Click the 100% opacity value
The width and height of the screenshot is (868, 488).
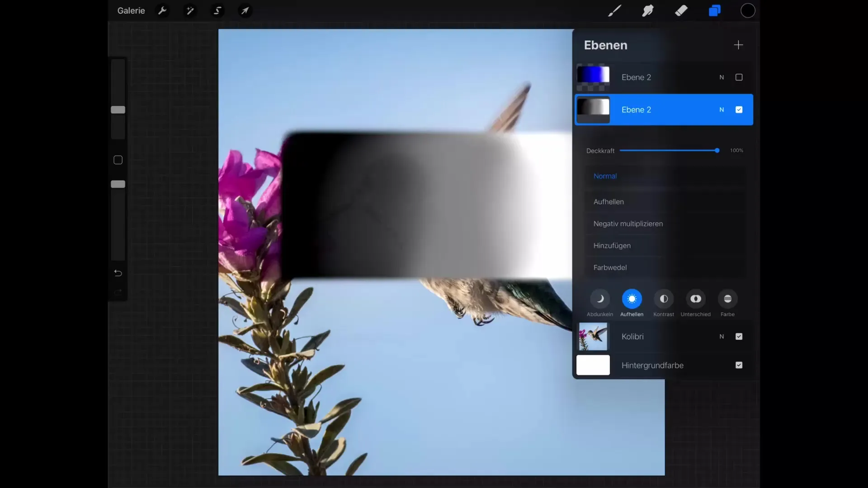736,150
